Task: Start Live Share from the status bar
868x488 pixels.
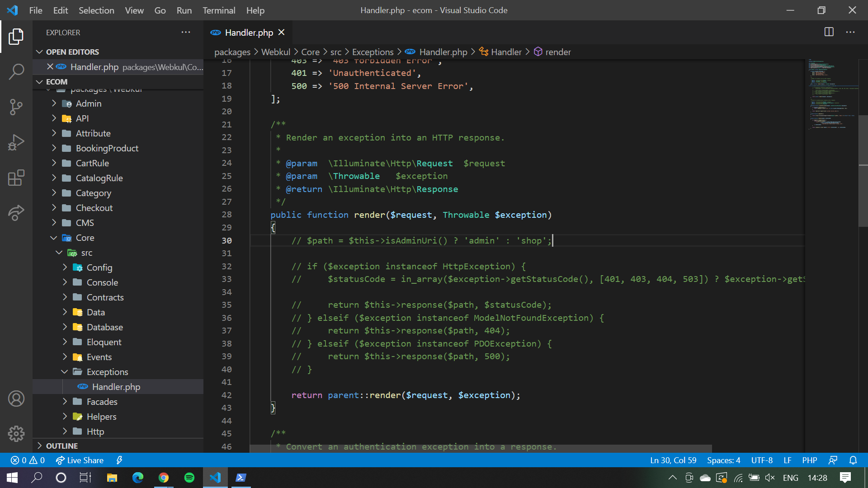Action: click(x=80, y=460)
